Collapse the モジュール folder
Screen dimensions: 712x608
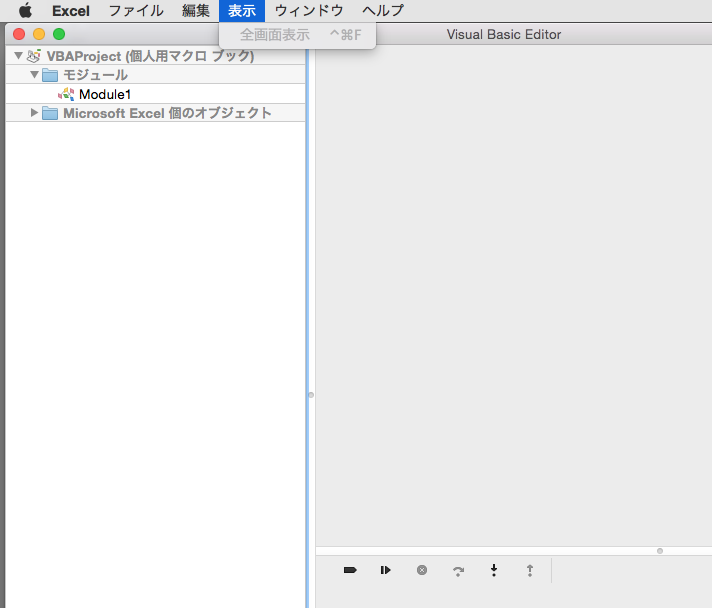click(x=35, y=74)
